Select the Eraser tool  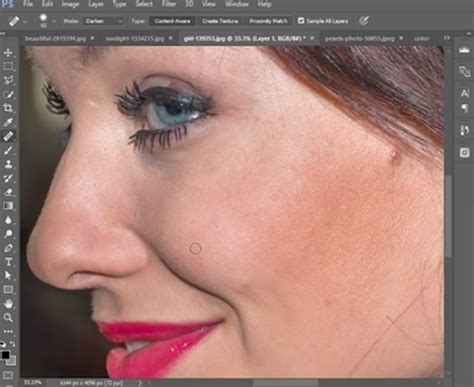(x=8, y=192)
